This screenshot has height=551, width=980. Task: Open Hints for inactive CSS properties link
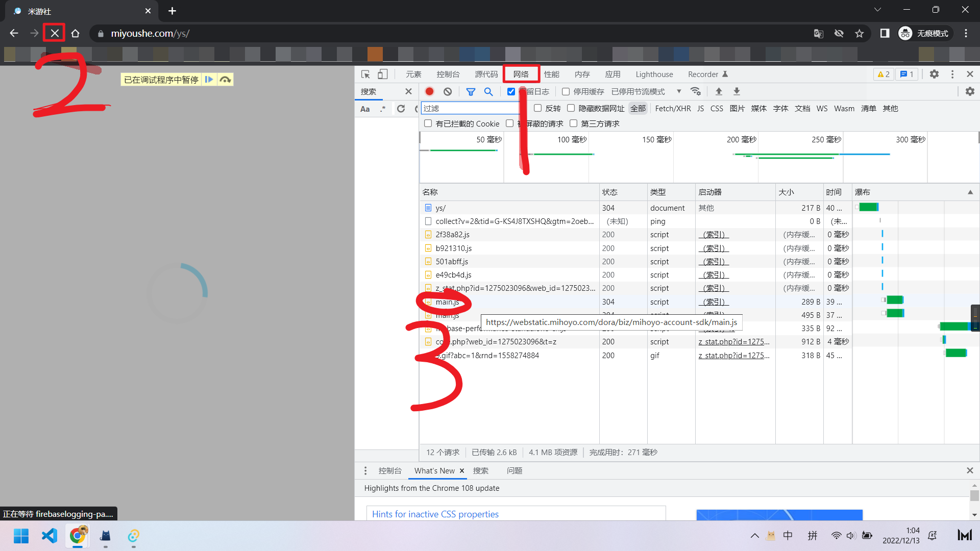pos(435,514)
